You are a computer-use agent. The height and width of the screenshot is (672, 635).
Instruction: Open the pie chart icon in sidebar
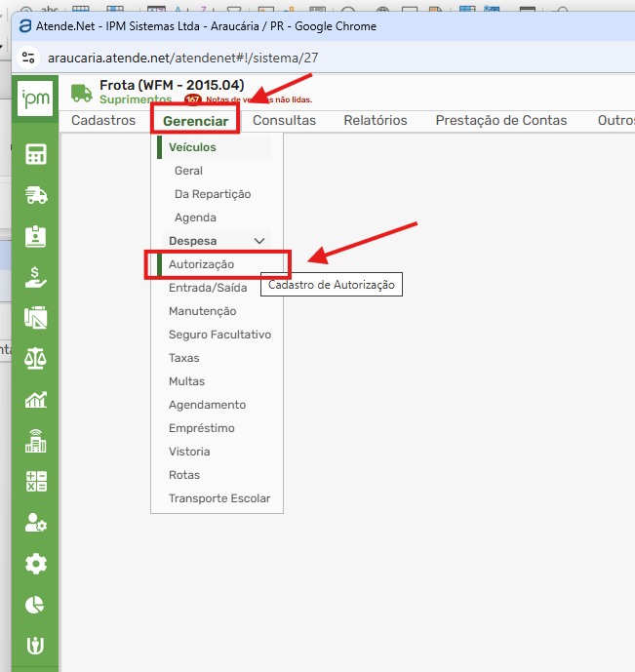(35, 605)
